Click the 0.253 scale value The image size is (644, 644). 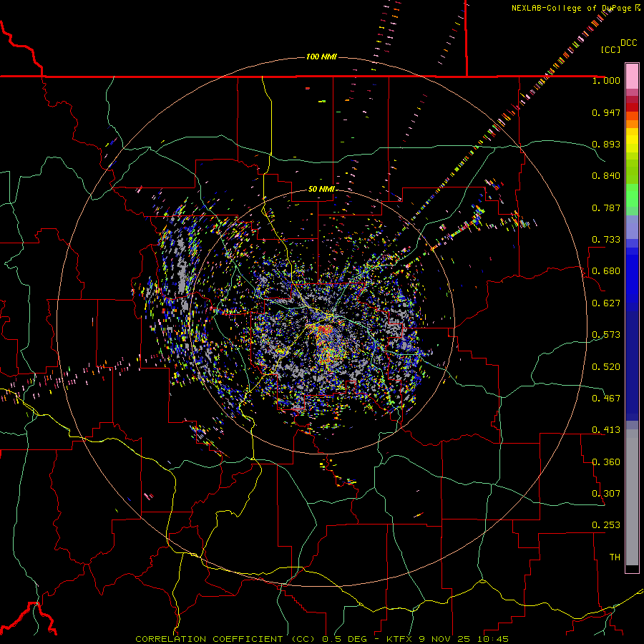click(x=606, y=525)
